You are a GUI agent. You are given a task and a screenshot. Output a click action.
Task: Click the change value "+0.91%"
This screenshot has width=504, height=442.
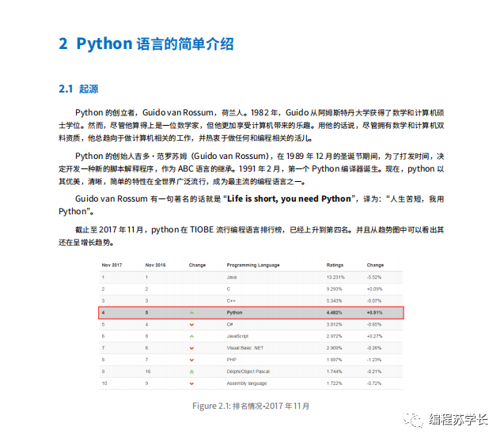click(374, 312)
